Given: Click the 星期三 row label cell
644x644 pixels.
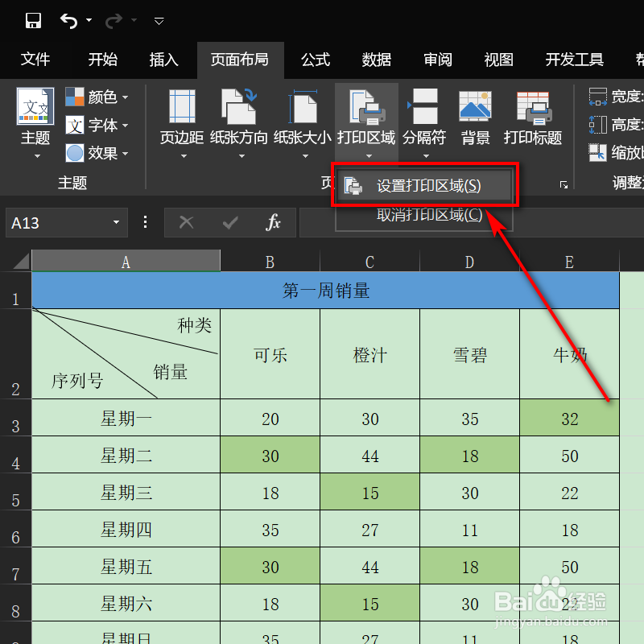Looking at the screenshot, I should click(126, 492).
